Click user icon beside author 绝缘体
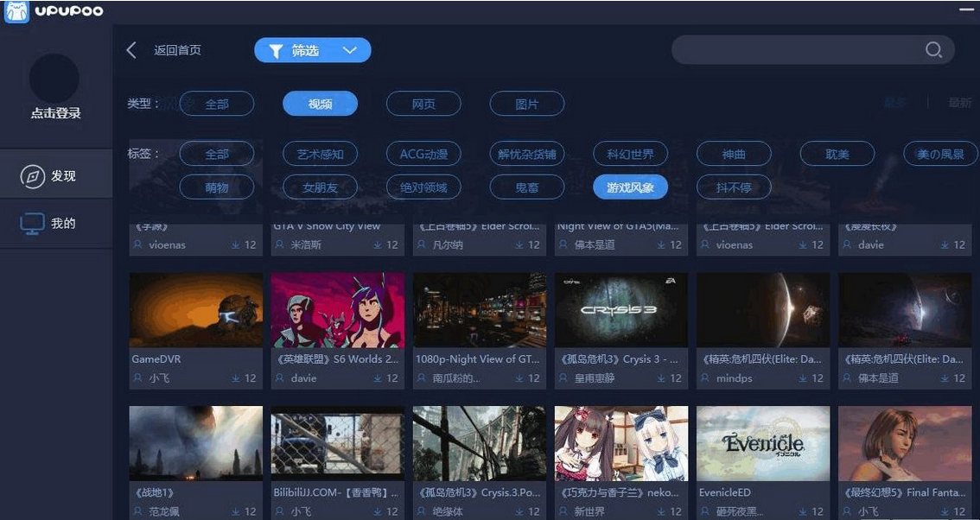 (x=421, y=511)
